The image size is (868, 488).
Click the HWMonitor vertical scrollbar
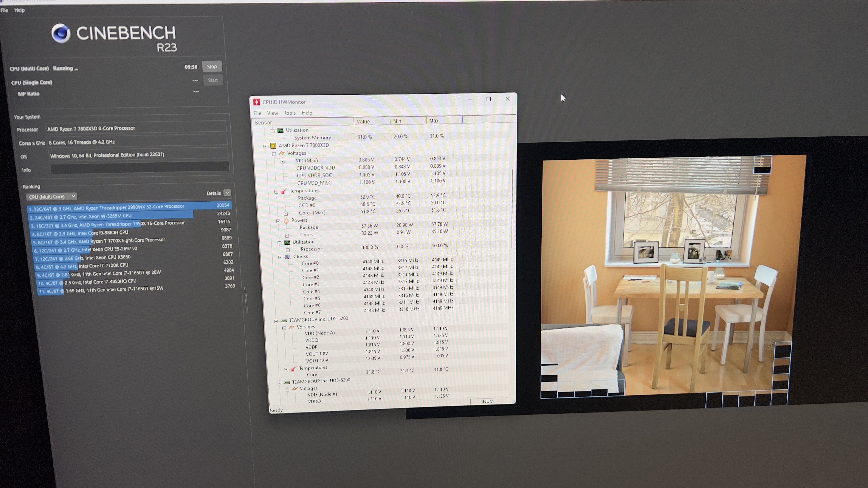click(x=512, y=209)
